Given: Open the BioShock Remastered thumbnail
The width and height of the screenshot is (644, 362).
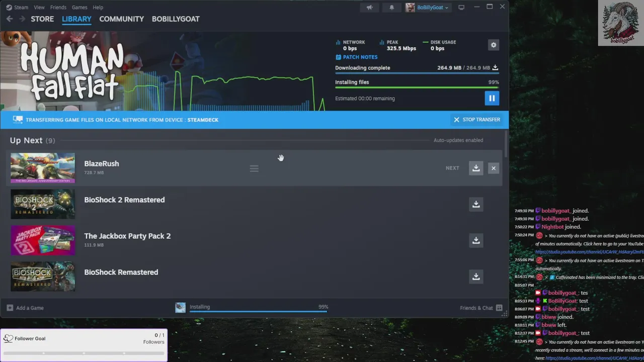Looking at the screenshot, I should point(43,277).
